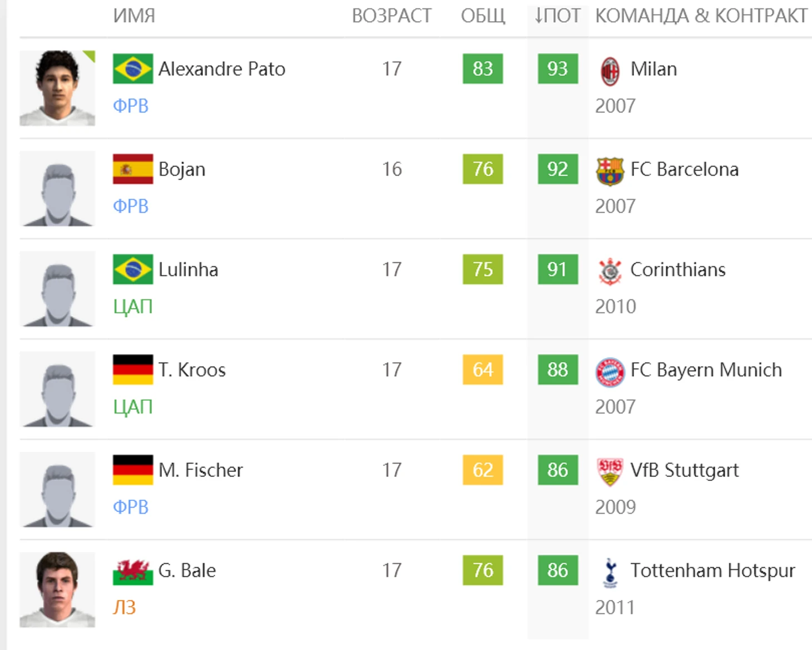Click the Spain flag next to Bojan
This screenshot has height=650, width=812.
point(132,169)
